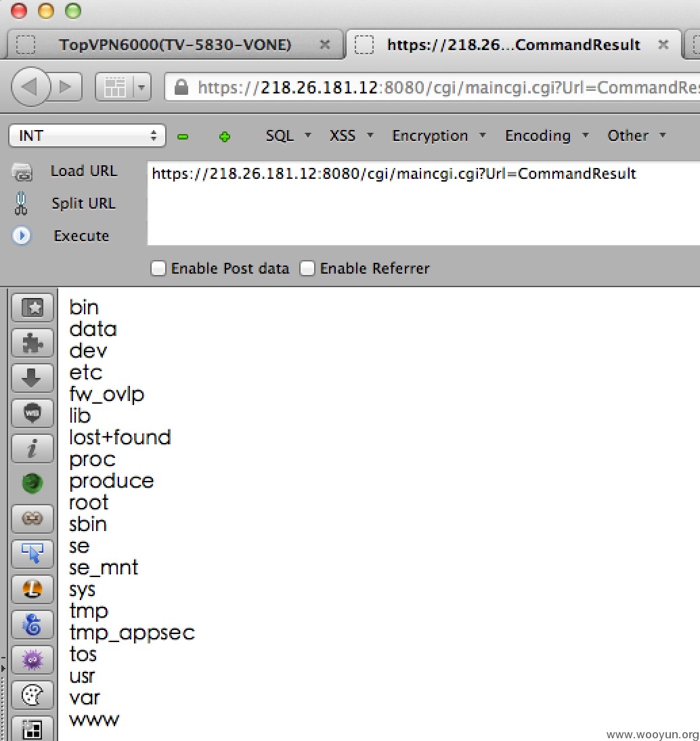700x741 pixels.
Task: Open the SQL dropdown menu
Action: [288, 135]
